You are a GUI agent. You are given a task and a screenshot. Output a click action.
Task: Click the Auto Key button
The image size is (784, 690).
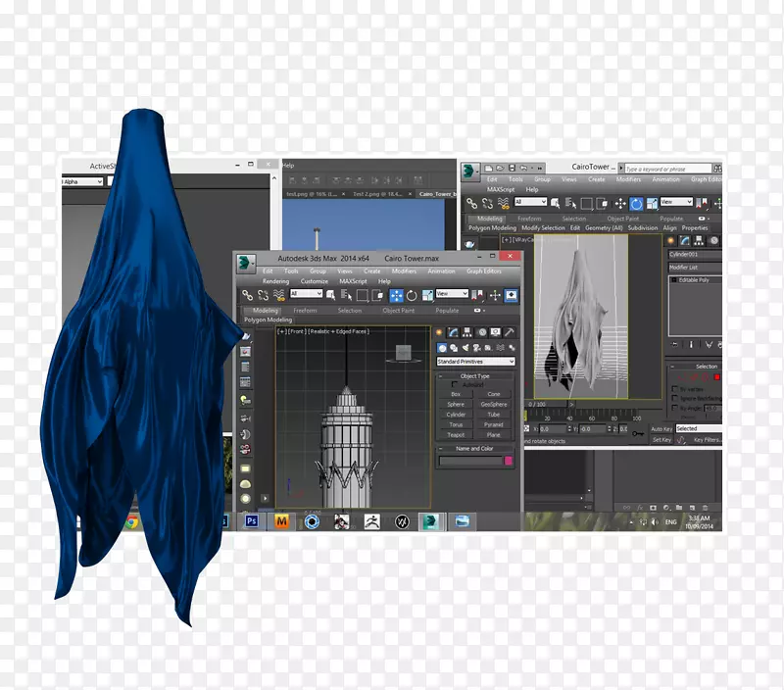661,429
